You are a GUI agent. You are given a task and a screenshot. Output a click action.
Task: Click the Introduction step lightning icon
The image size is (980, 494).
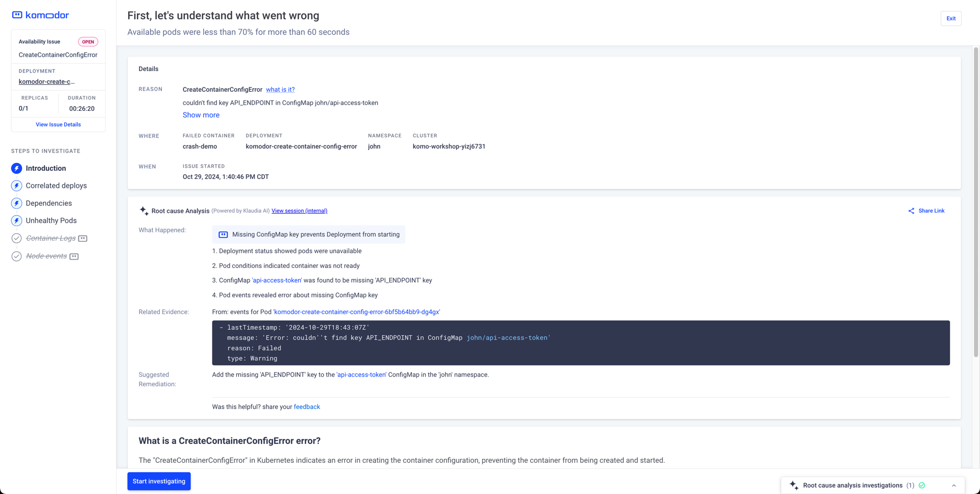[17, 168]
